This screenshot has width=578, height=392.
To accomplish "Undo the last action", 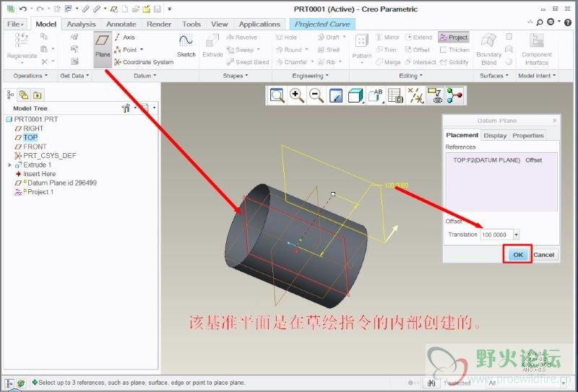I will (x=23, y=9).
